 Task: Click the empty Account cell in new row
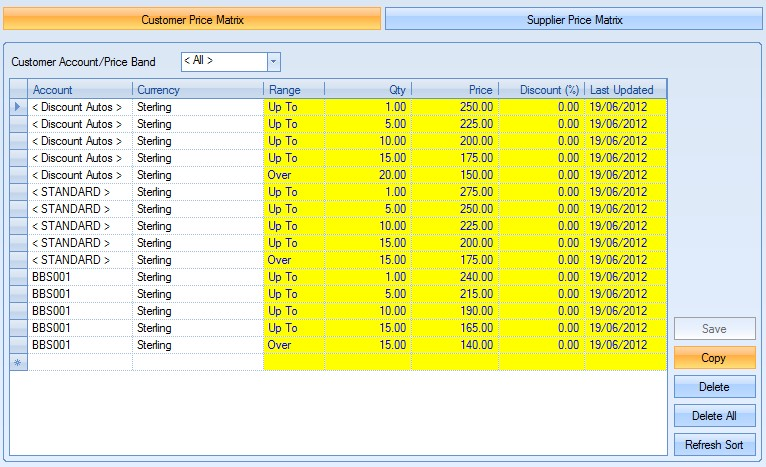pyautogui.click(x=80, y=362)
